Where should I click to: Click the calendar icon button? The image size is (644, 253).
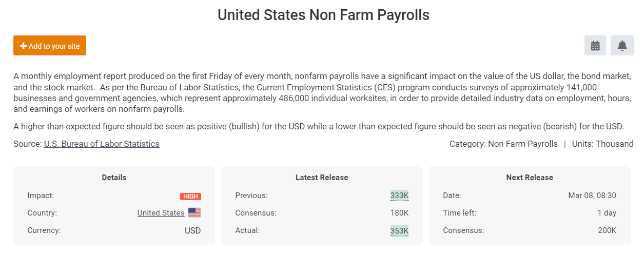tap(595, 46)
